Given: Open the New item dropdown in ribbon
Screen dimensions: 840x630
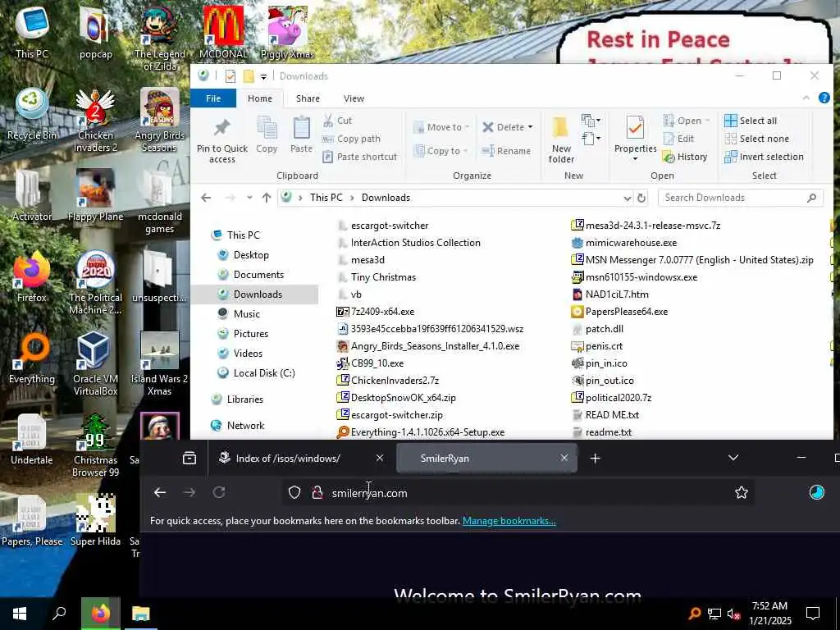Looking at the screenshot, I should [x=591, y=121].
